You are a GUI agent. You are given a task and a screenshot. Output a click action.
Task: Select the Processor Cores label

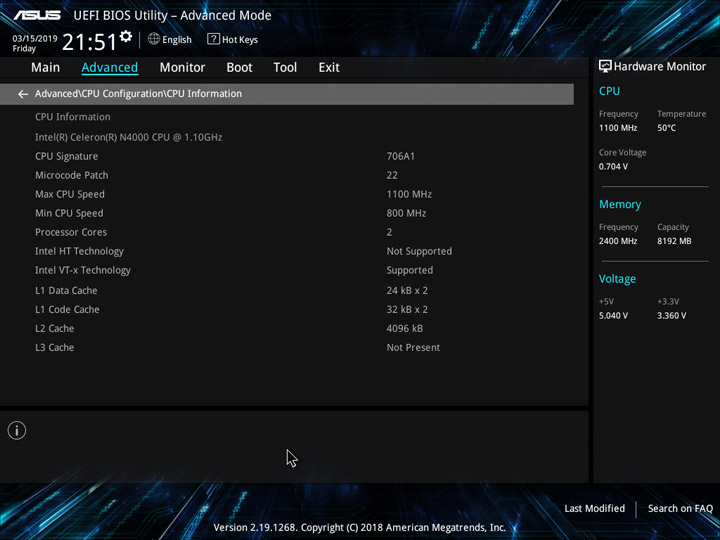point(71,232)
